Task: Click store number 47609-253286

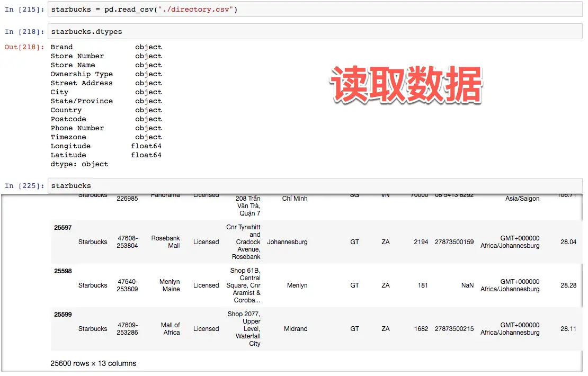Action: [128, 329]
